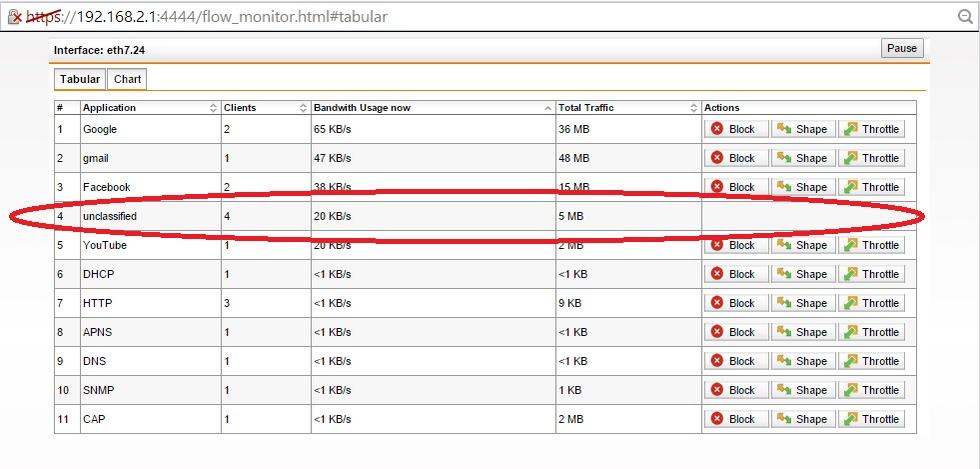Throttle the Google application
The width and height of the screenshot is (980, 469).
click(871, 129)
